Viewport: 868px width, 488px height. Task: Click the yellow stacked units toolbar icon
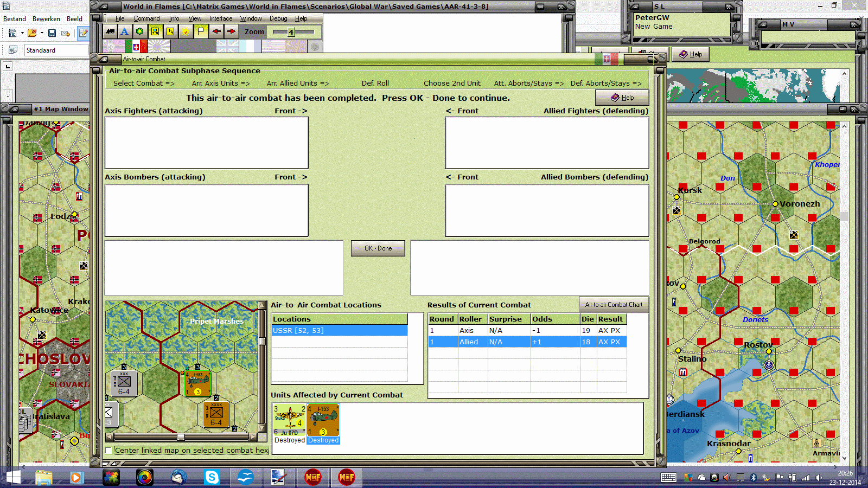[170, 31]
